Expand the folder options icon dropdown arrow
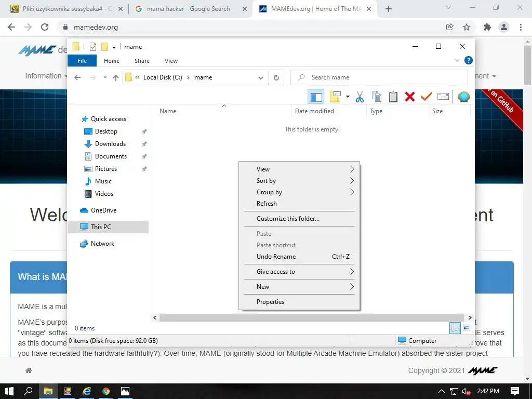The height and width of the screenshot is (399, 532). pos(348,97)
